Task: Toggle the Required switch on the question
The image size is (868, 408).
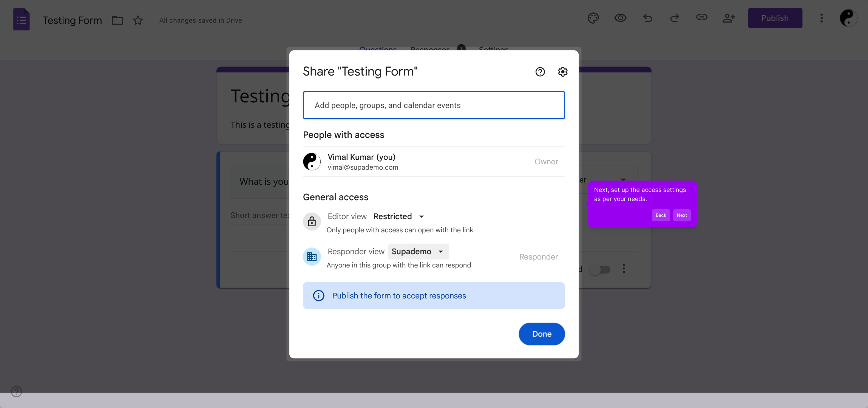Action: 600,269
